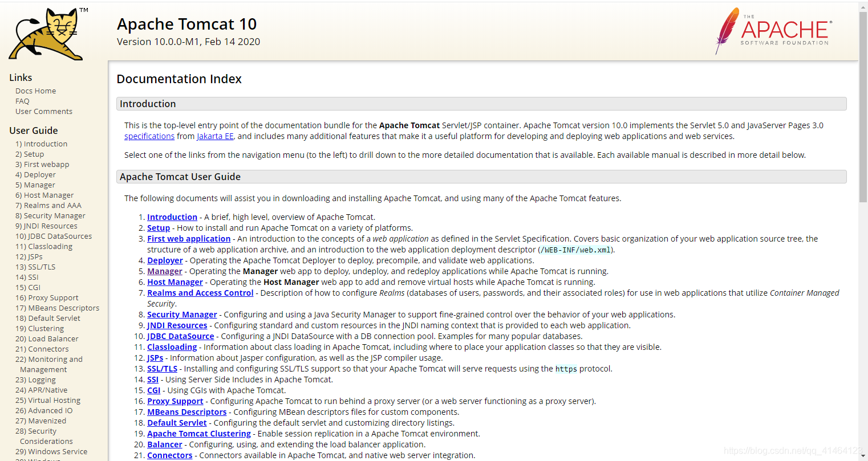
Task: Open the FAQ sidebar link
Action: tap(22, 101)
